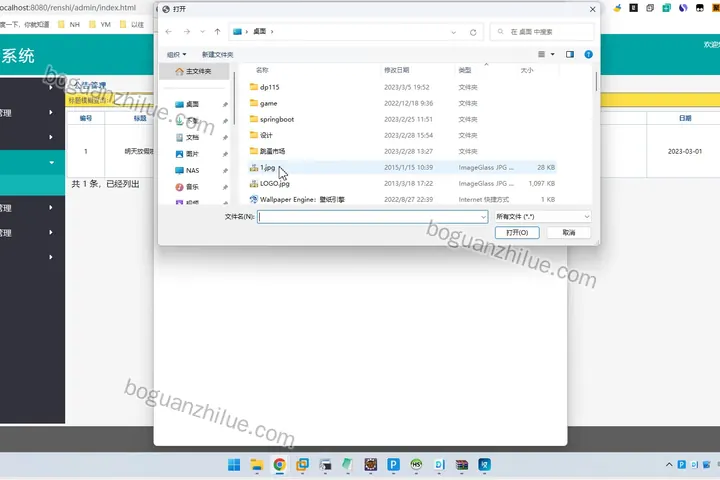Select 桌面 in the sidebar
The width and height of the screenshot is (720, 480).
point(193,104)
